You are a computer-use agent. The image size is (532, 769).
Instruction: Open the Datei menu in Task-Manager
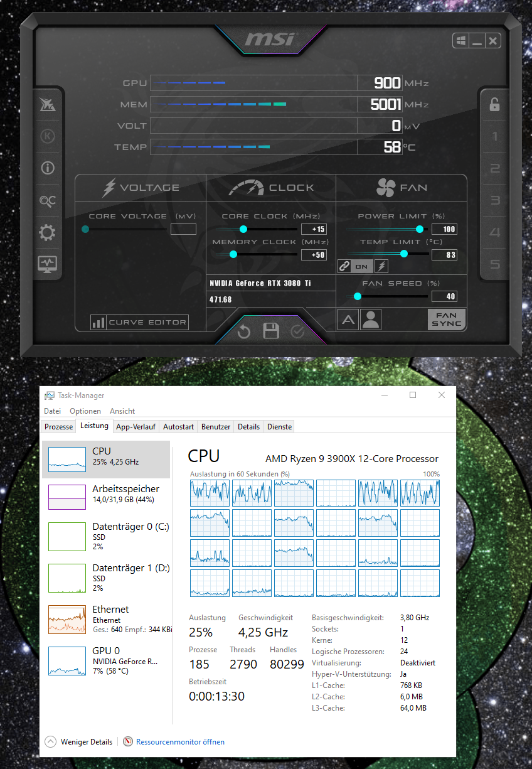52,411
